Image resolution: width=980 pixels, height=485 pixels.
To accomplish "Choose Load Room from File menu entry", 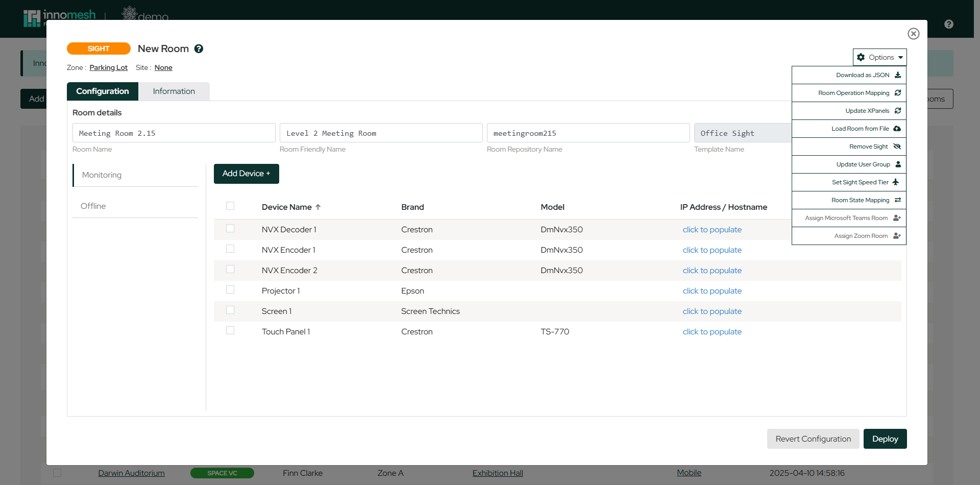I will tap(849, 129).
